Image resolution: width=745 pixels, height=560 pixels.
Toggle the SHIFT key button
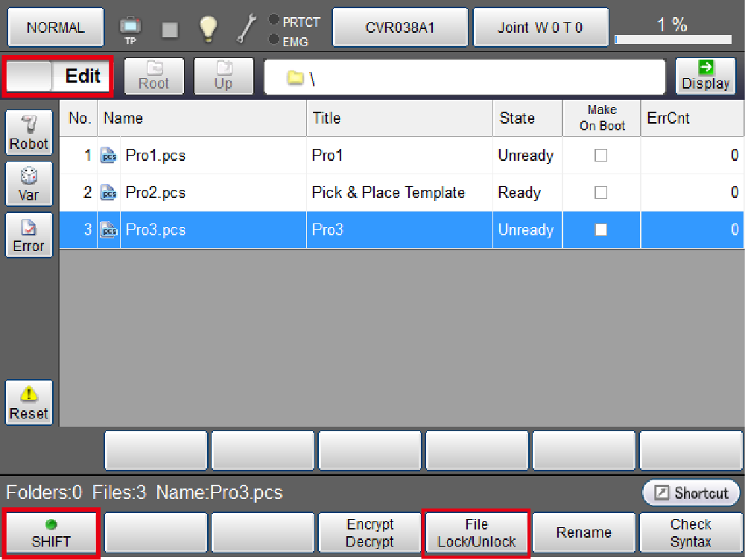point(51,533)
